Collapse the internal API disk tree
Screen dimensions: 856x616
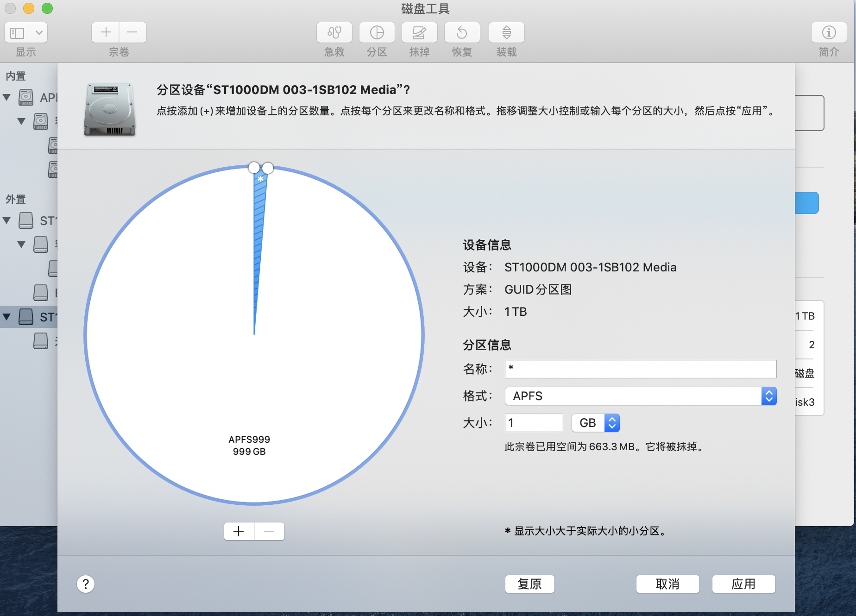[x=7, y=97]
